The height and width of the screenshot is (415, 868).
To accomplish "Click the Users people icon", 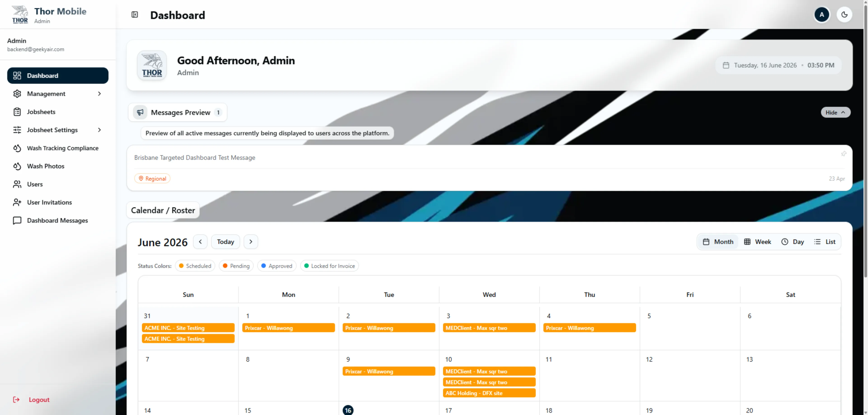I will tap(17, 184).
